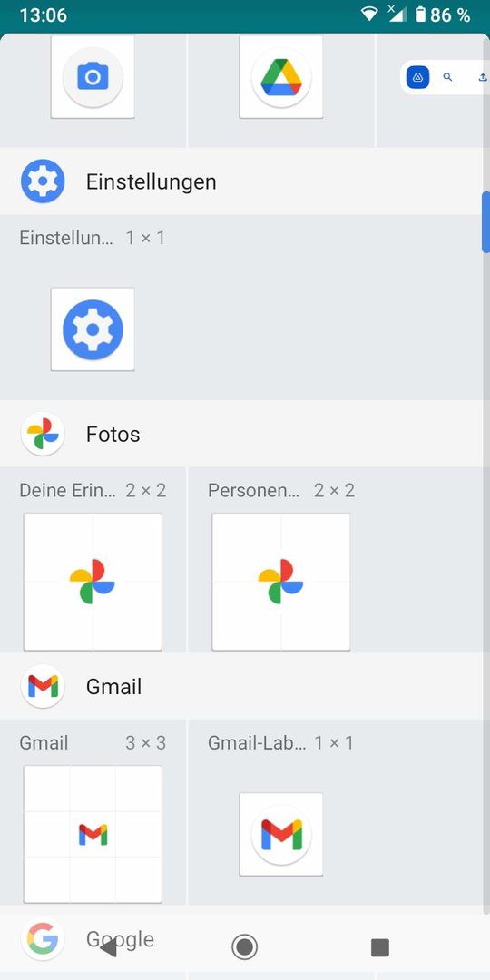Choose the 1 × 1 Einstellungen shortcut widget
This screenshot has height=980, width=490.
point(93,329)
